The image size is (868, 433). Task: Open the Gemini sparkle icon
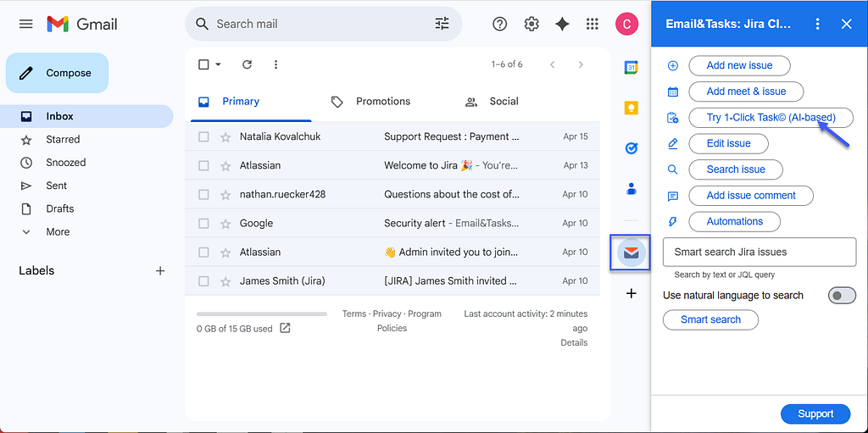coord(563,24)
